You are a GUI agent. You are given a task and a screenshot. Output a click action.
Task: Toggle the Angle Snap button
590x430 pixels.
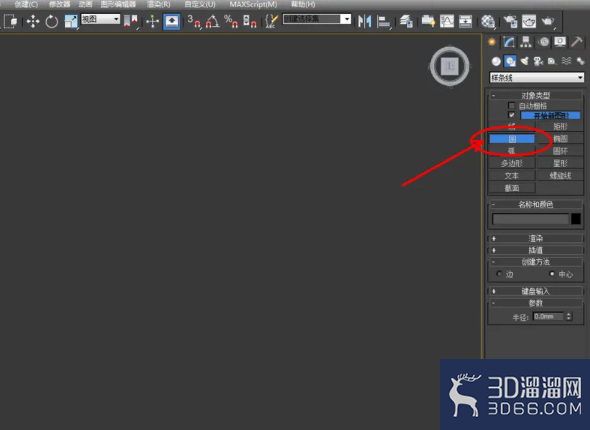click(x=213, y=21)
